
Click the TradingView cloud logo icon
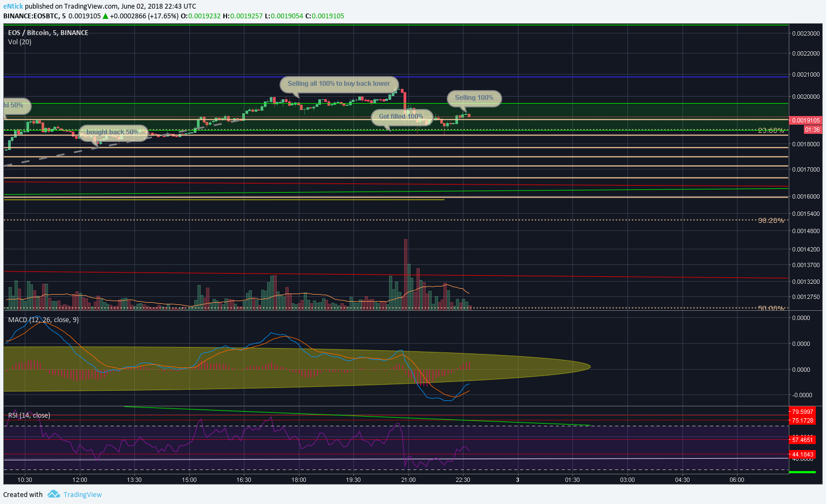coord(53,494)
